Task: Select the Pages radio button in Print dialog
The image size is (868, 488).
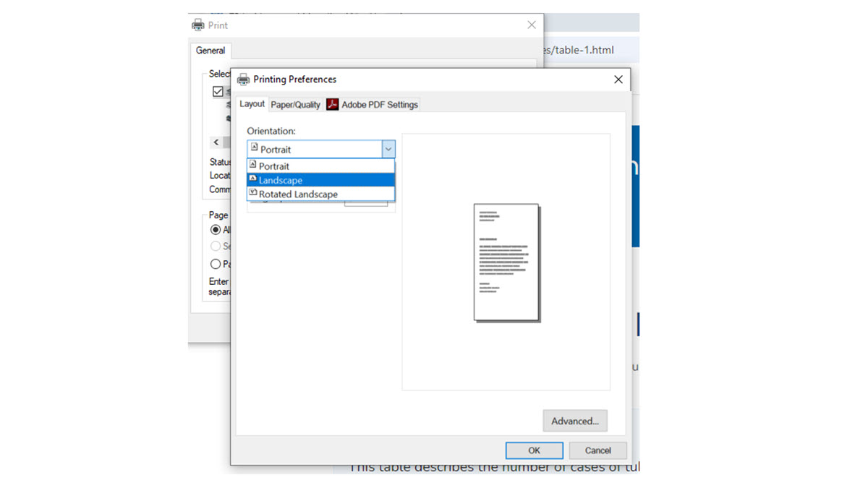Action: click(216, 264)
